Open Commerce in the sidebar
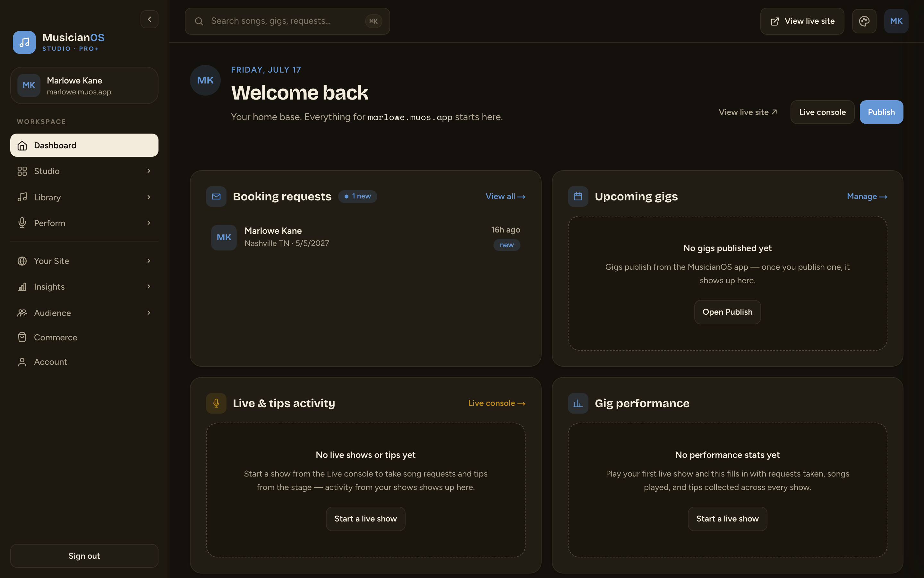 (x=84, y=337)
